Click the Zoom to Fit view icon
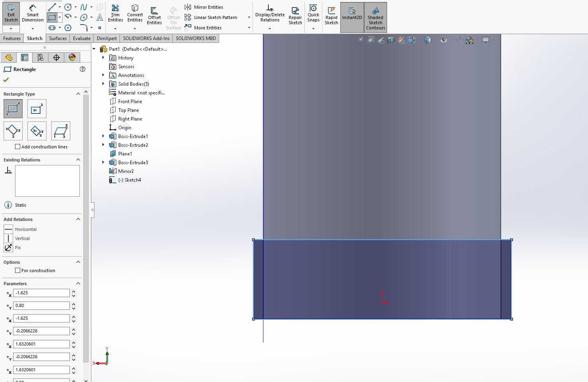 pyautogui.click(x=360, y=40)
